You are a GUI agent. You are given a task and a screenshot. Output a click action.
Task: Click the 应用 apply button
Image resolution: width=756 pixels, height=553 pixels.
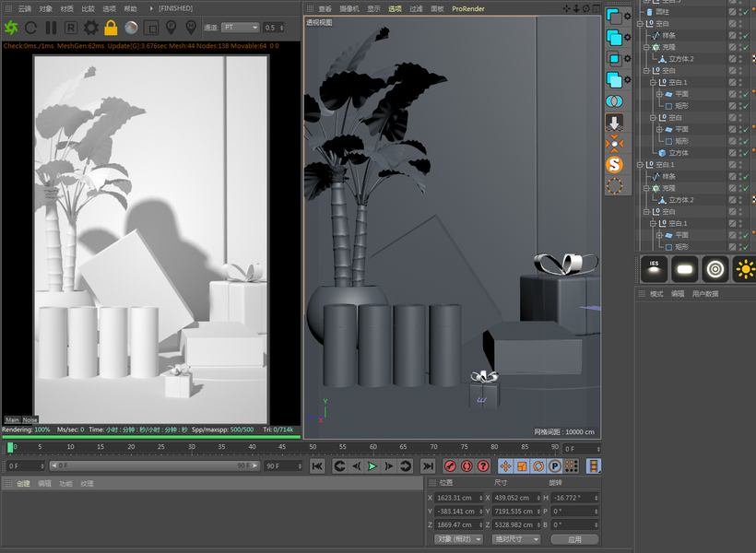point(574,539)
